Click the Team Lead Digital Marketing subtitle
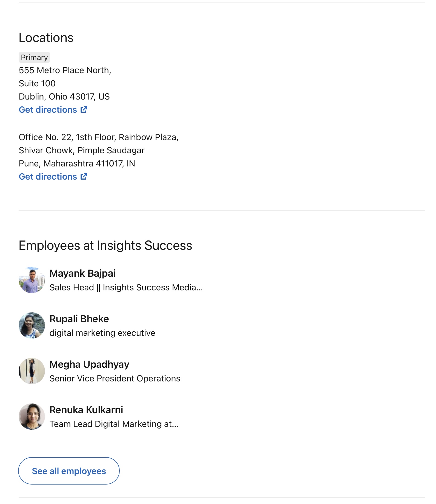The width and height of the screenshot is (436, 504). click(x=114, y=424)
